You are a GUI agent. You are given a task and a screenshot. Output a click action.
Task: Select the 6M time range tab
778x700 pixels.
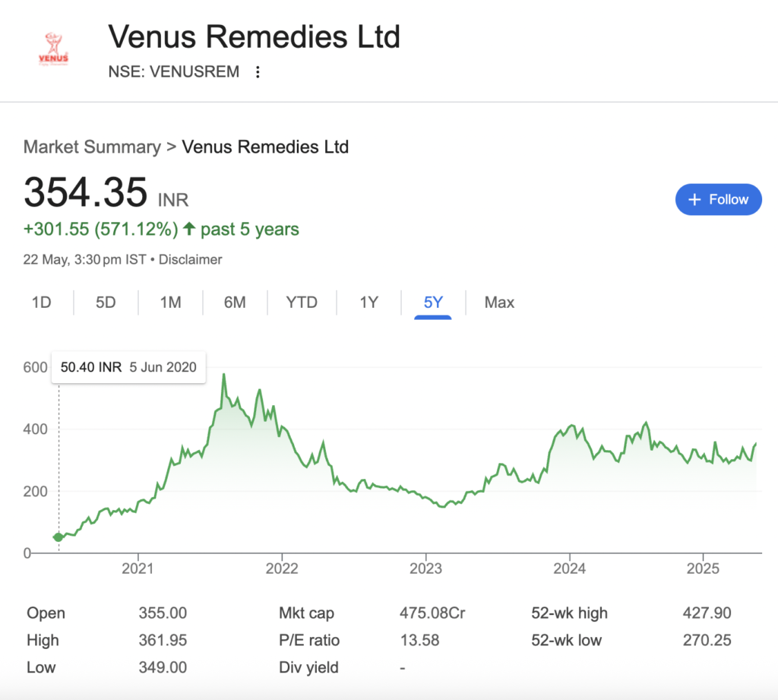(x=235, y=302)
